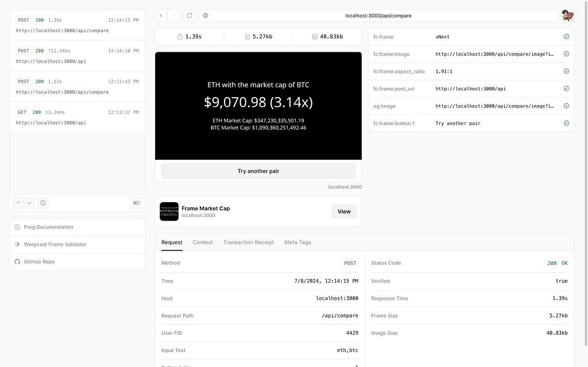Click the frame image showing ETH market cap
588x367 pixels.
258,106
